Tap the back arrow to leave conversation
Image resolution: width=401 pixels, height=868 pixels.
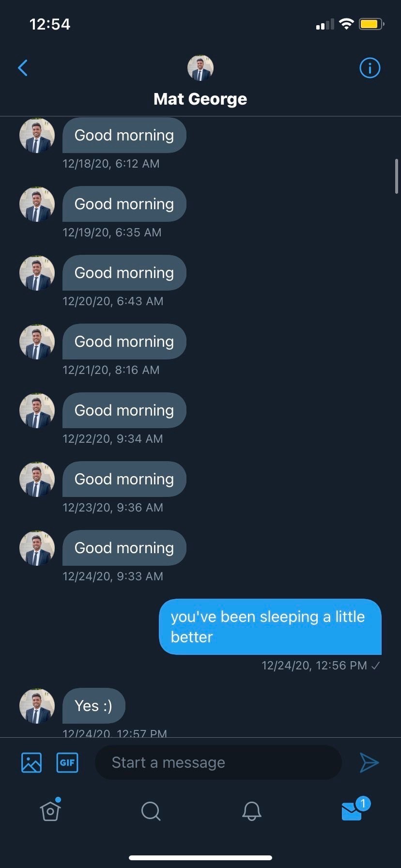(x=23, y=68)
